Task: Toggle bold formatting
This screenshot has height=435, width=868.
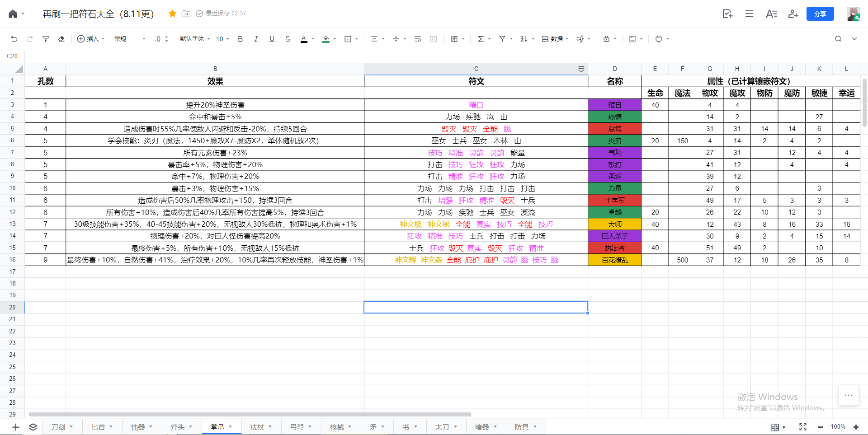Action: 241,39
